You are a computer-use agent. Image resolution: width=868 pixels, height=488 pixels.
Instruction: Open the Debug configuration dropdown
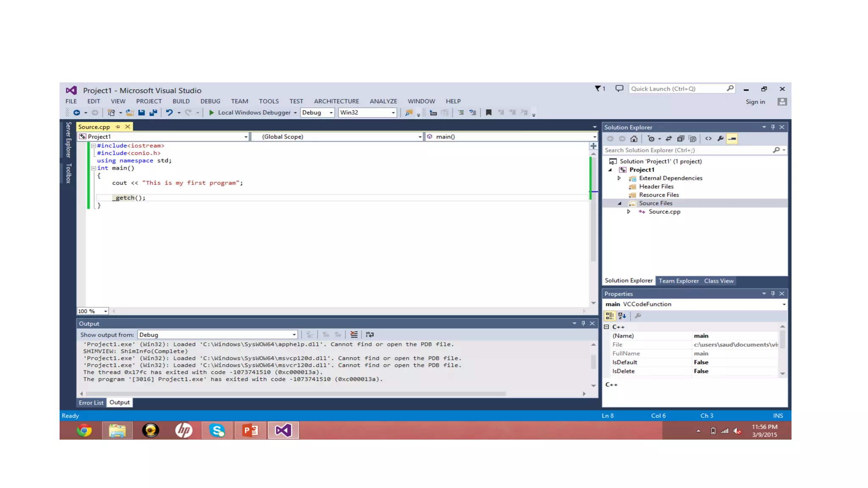(x=317, y=113)
